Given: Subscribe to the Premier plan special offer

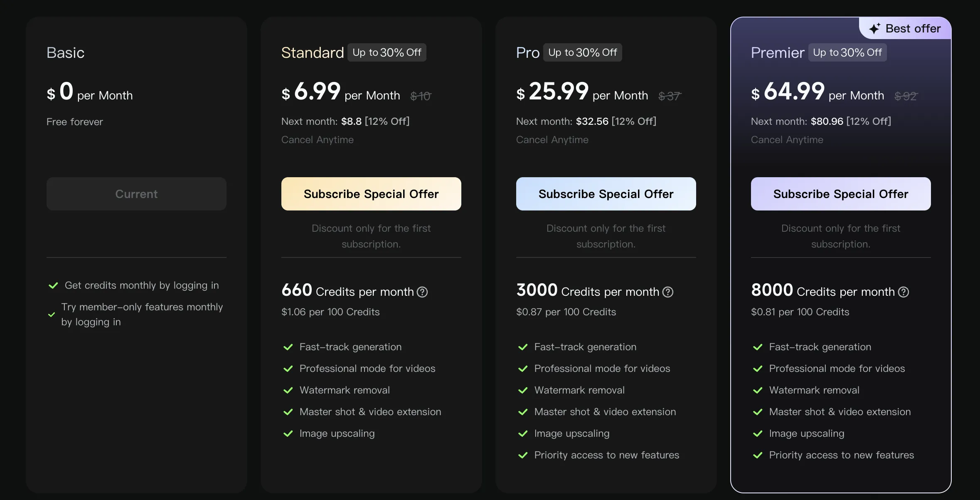Looking at the screenshot, I should point(841,194).
